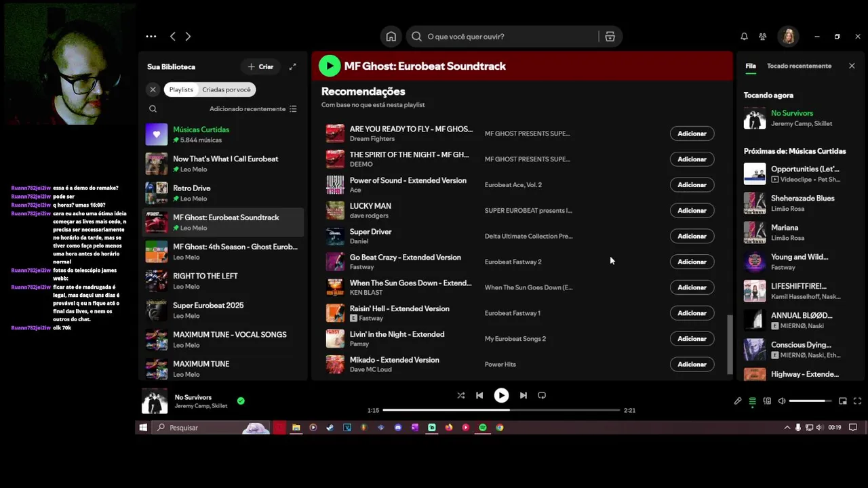This screenshot has height=488, width=868.
Task: Switch to the Fila tab
Action: (x=751, y=66)
